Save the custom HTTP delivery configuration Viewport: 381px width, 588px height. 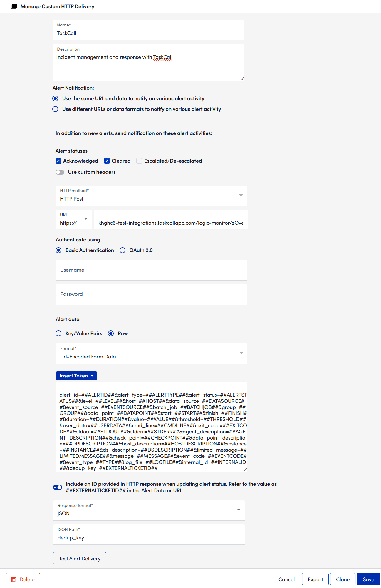click(368, 579)
